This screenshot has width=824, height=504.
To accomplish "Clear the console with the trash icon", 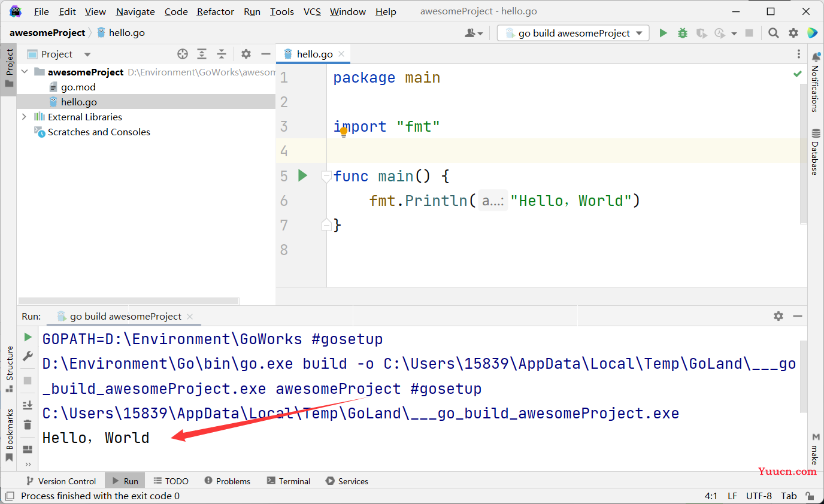I will click(28, 425).
